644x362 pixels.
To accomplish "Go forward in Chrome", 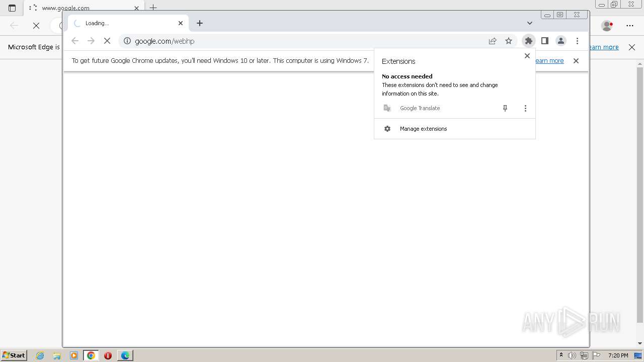I will pos(91,41).
